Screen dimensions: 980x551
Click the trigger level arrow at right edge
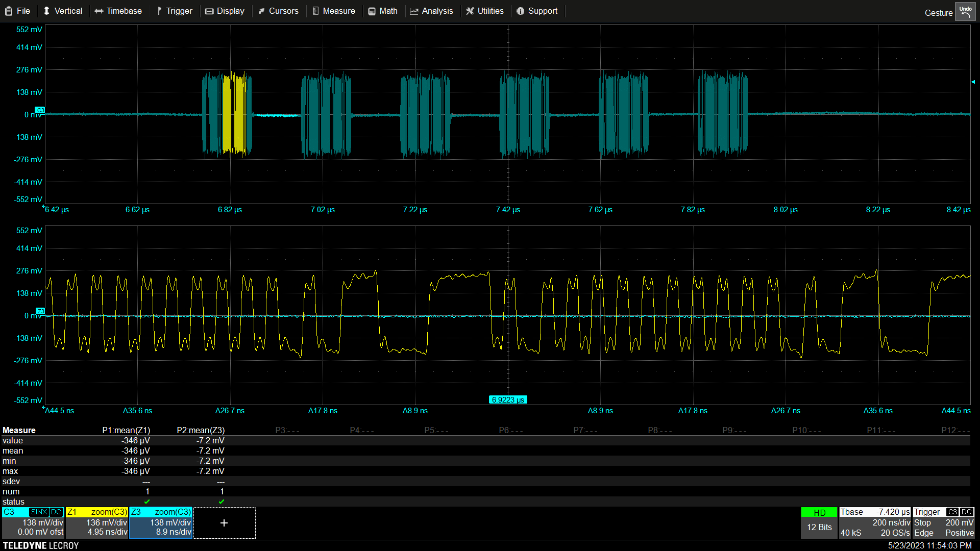[x=973, y=82]
